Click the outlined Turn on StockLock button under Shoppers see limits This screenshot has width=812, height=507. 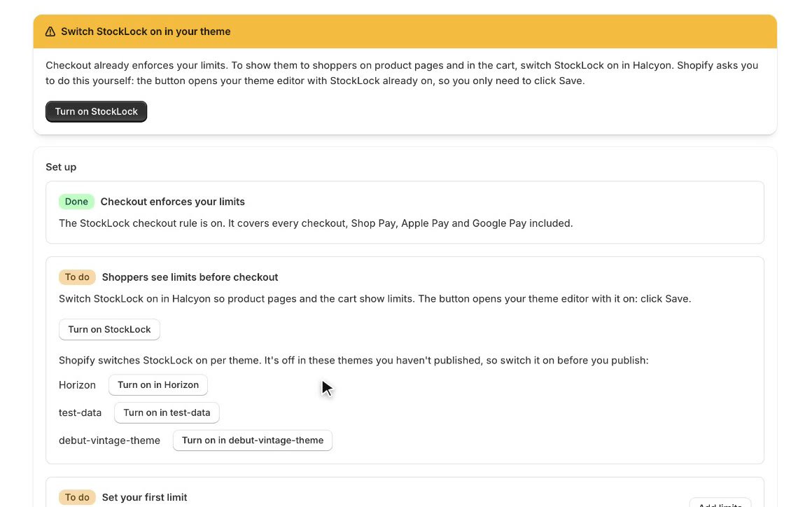109,329
